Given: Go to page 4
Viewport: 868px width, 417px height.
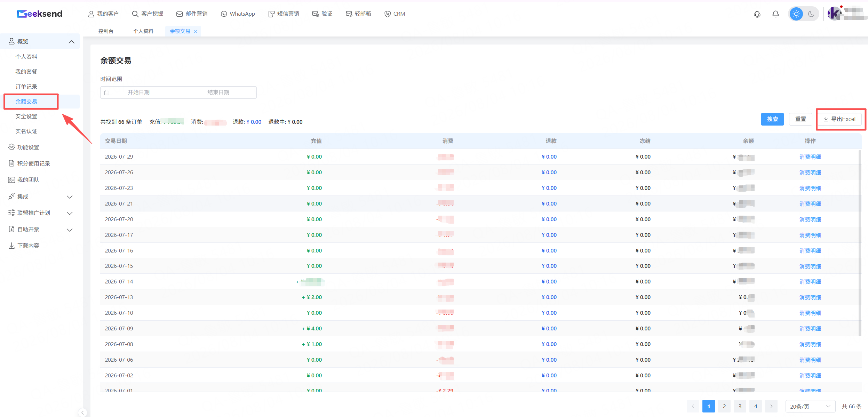Looking at the screenshot, I should coord(756,406).
